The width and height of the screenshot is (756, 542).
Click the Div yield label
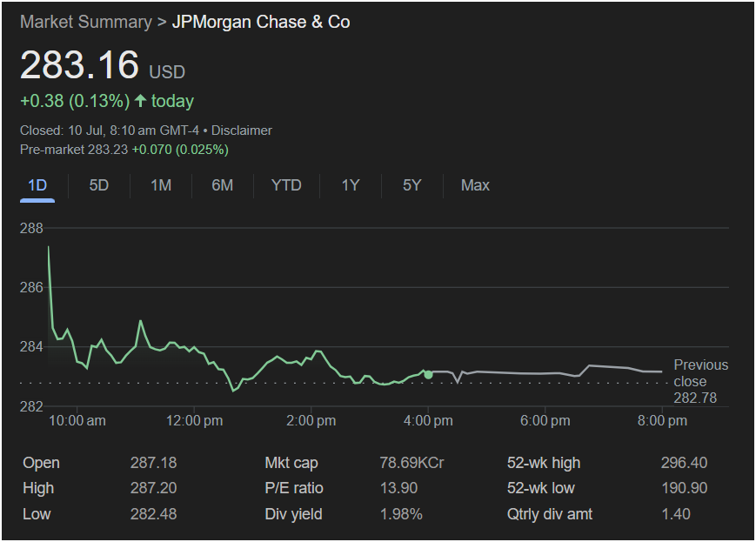pos(293,514)
